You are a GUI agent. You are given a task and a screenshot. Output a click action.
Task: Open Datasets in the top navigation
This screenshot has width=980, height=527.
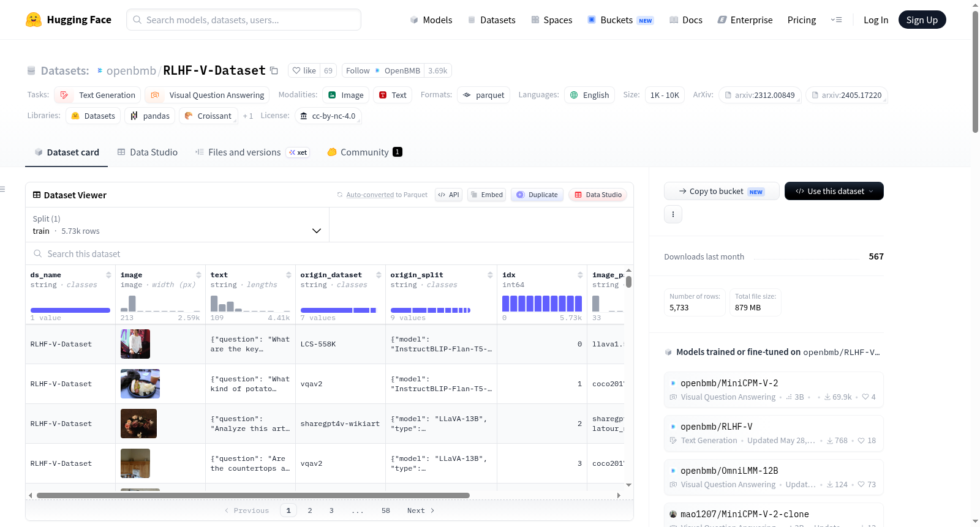491,20
